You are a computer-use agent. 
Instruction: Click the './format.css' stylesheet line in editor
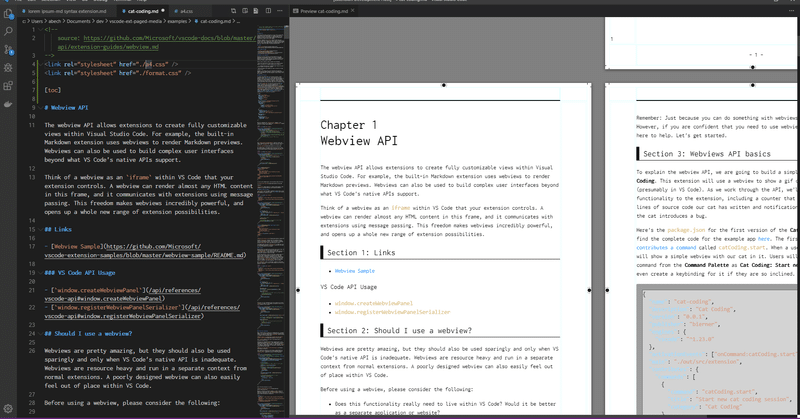(118, 73)
